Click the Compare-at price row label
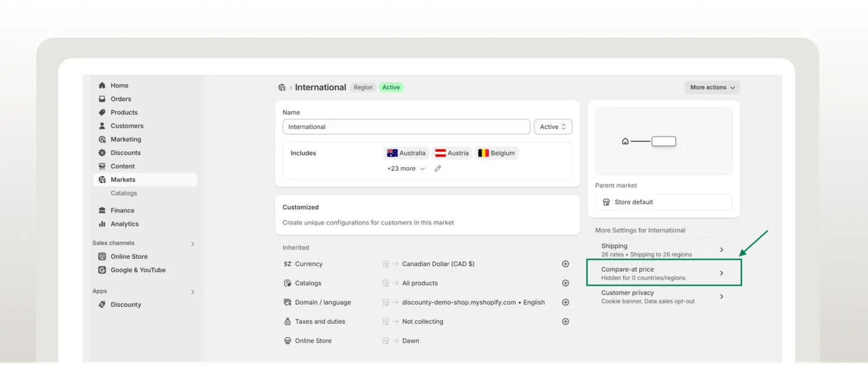Viewport: 868px width, 365px height. click(627, 269)
